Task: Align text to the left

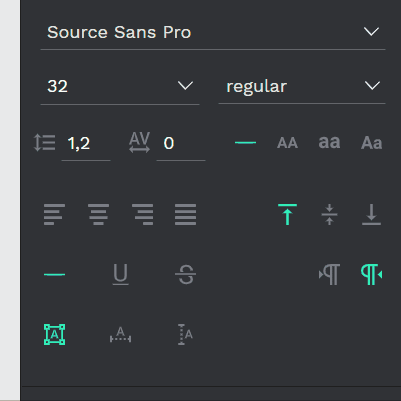Action: (x=54, y=214)
